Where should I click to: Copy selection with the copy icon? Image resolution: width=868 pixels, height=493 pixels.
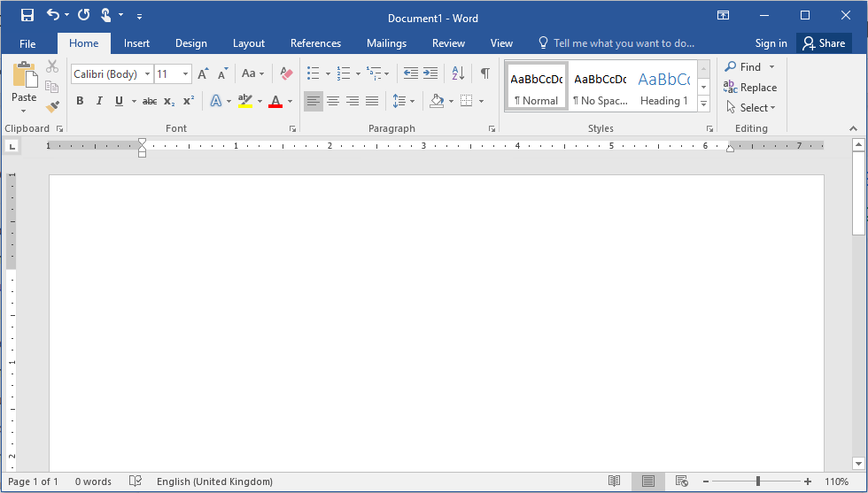[x=52, y=87]
